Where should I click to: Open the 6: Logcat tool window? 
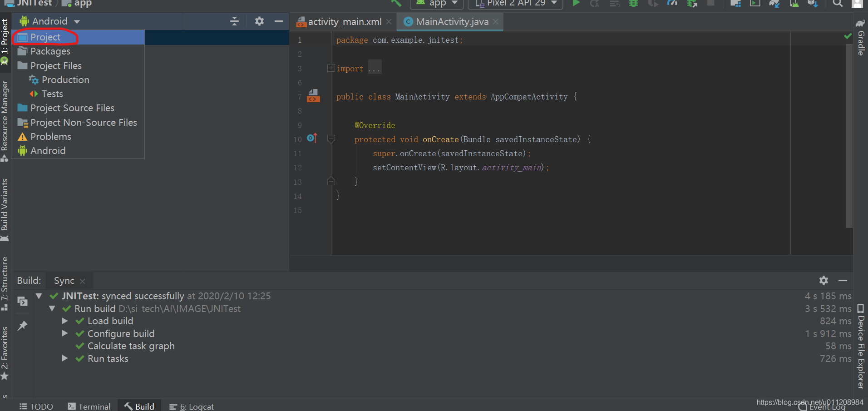coord(191,406)
